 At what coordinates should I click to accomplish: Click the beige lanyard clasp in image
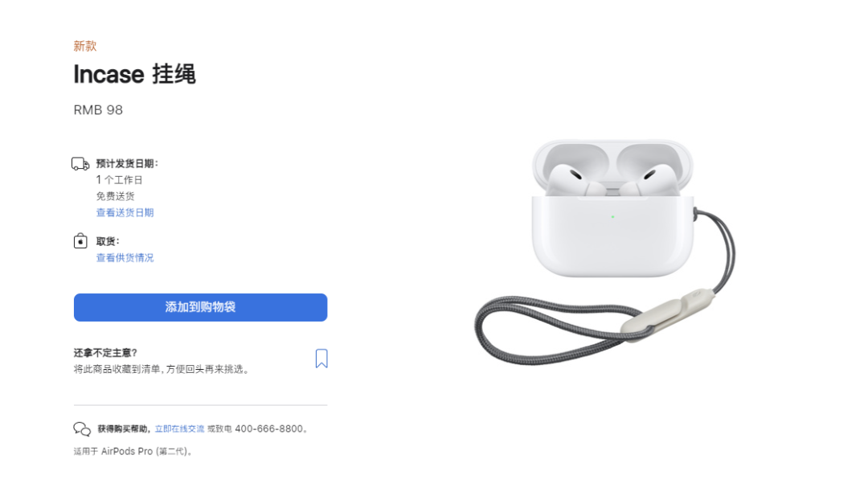[666, 313]
